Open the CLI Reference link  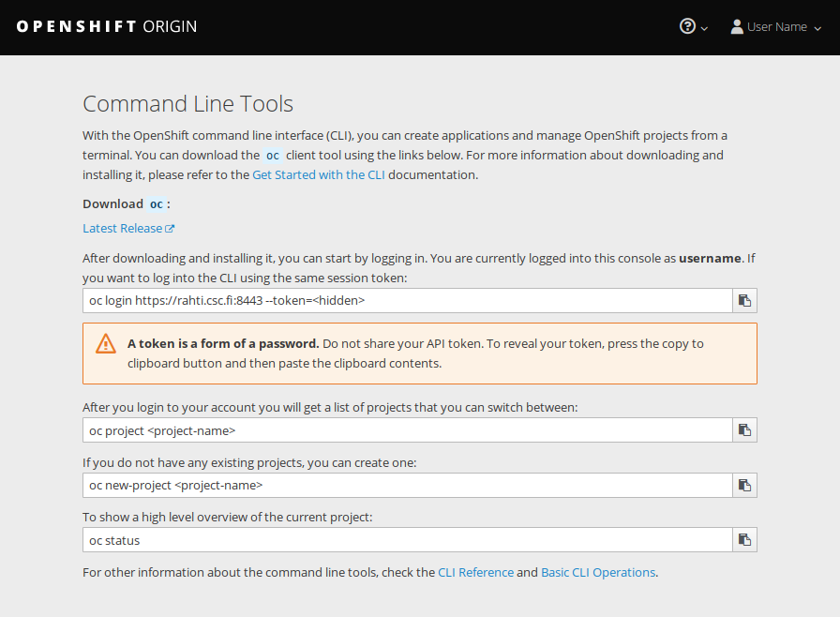475,573
